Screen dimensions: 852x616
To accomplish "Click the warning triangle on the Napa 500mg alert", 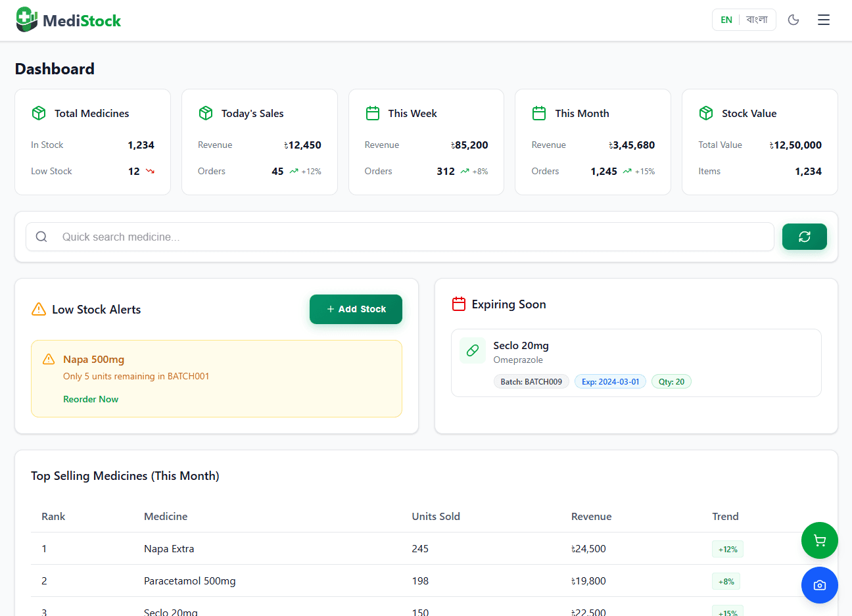I will 48,359.
